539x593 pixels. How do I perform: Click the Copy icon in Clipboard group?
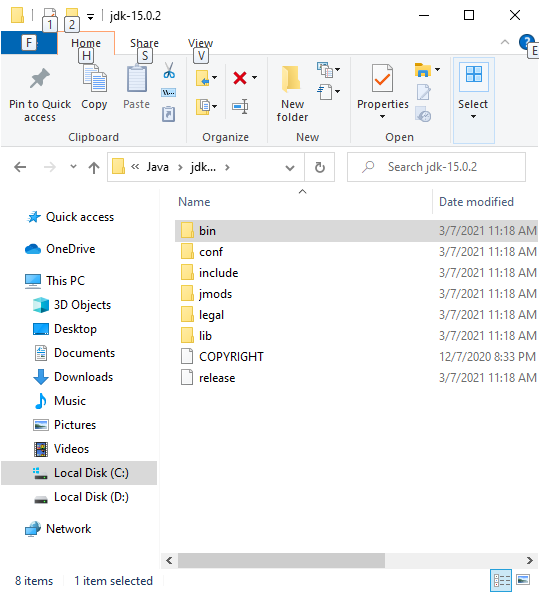click(95, 78)
